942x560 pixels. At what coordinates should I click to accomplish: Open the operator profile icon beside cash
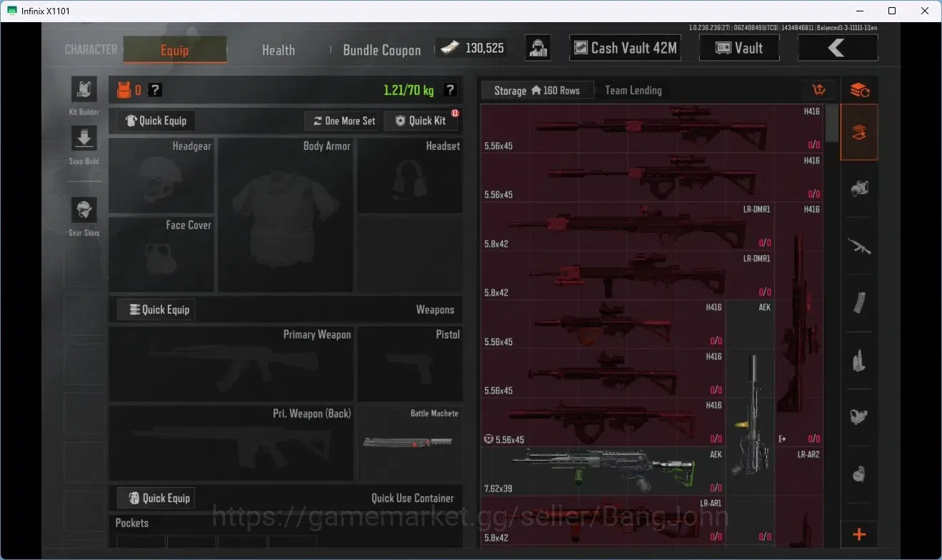[x=538, y=48]
